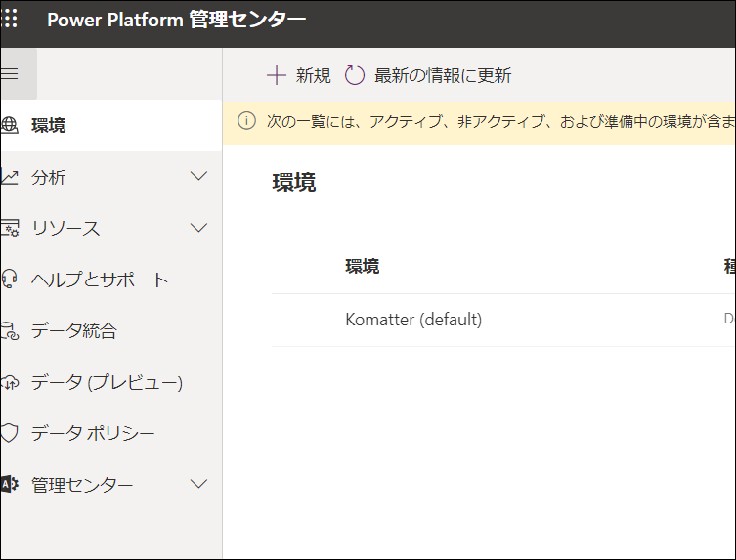The width and height of the screenshot is (736, 560).
Task: Click the refresh circular arrow icon
Action: click(x=355, y=75)
